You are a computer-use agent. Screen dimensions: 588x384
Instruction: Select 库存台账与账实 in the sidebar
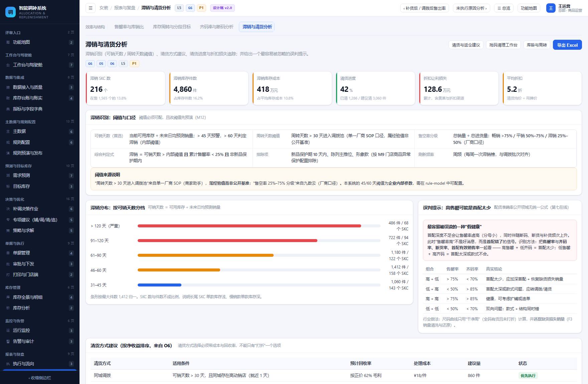pos(40,98)
